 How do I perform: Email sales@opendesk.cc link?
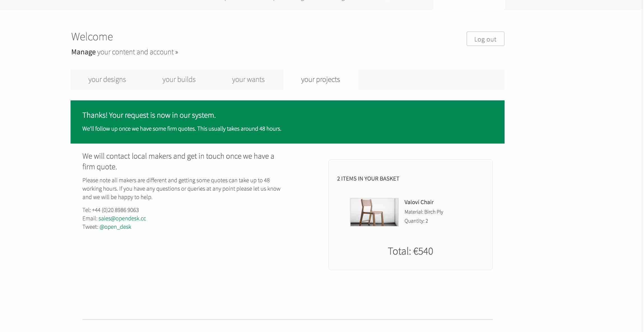tap(122, 218)
